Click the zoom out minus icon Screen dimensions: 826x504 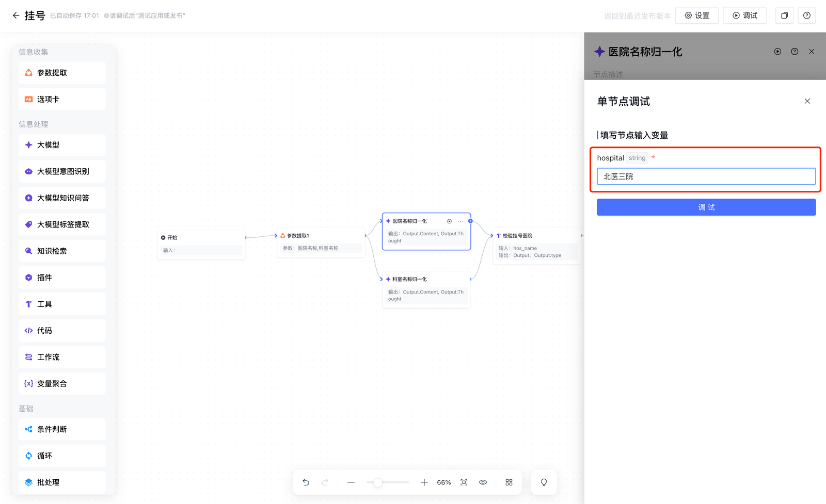point(351,482)
